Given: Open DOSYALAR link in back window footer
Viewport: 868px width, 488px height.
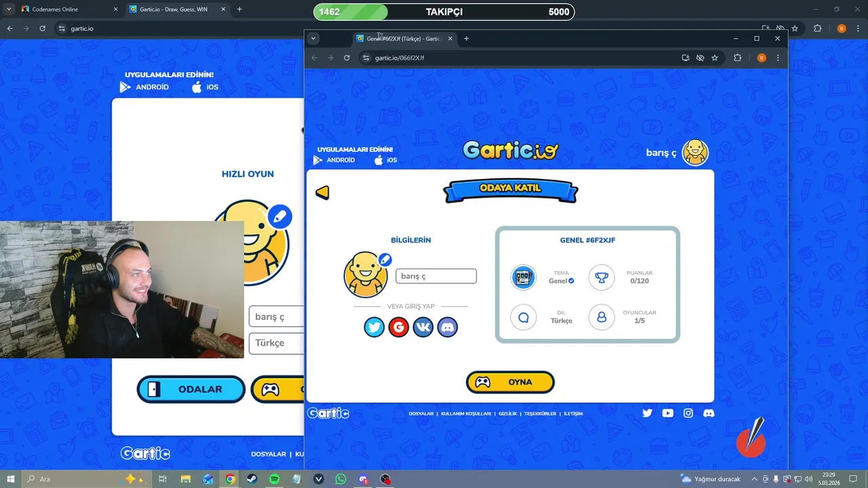Looking at the screenshot, I should [269, 454].
